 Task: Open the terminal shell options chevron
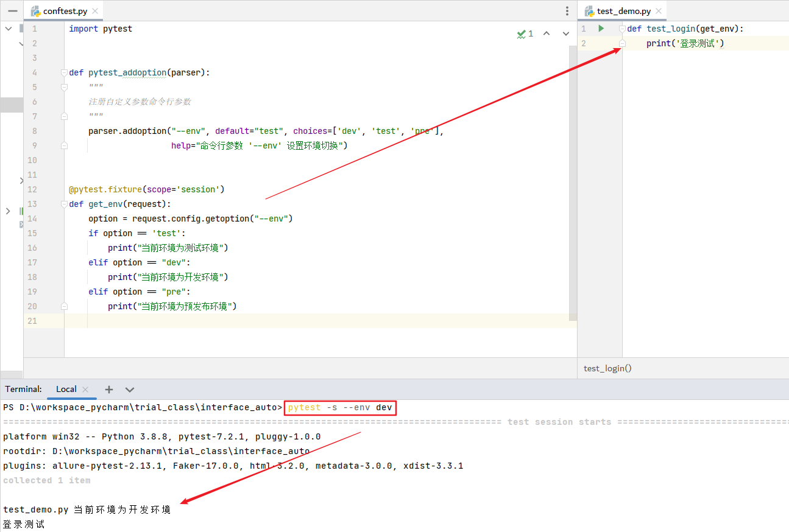130,390
